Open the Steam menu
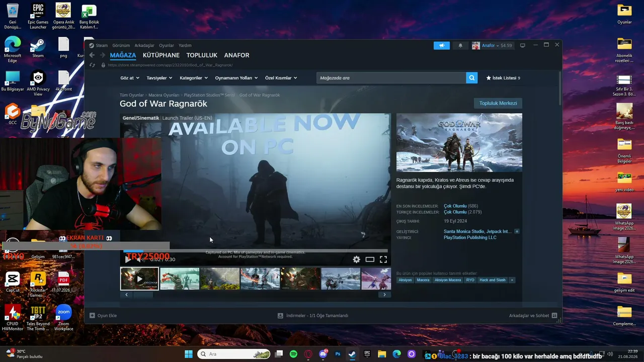Viewport: 644px width, 362px height. click(102, 45)
